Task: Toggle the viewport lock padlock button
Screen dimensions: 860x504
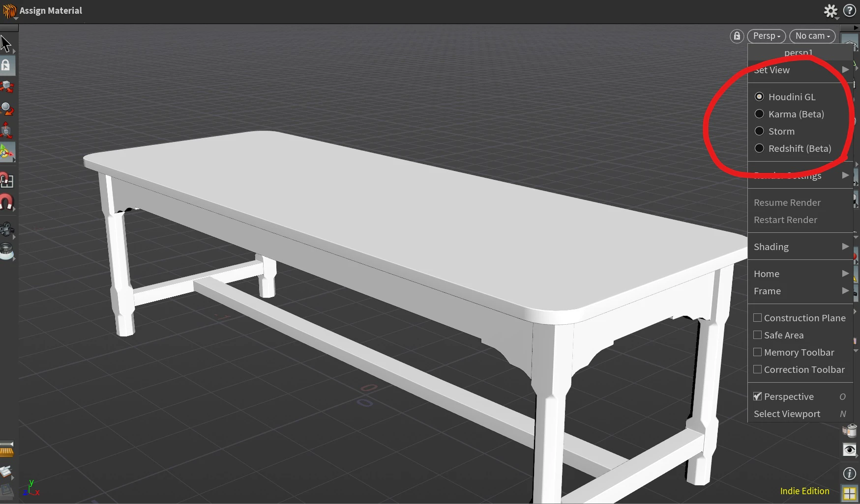Action: click(x=737, y=36)
